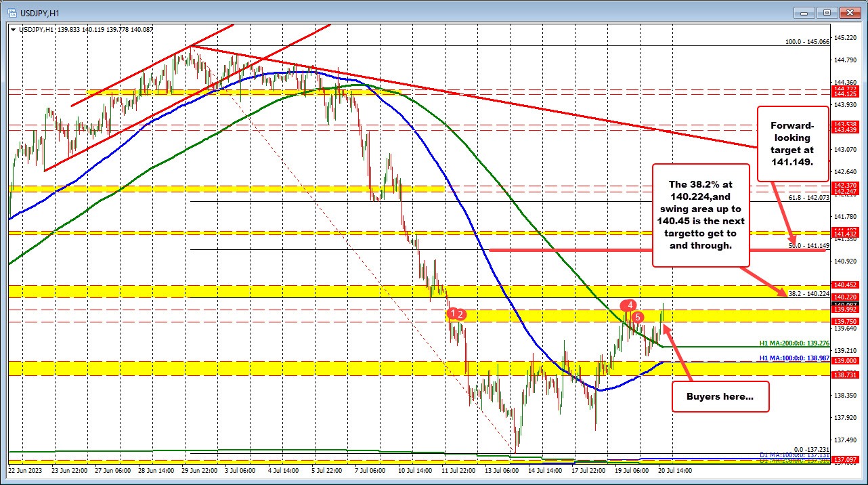Viewport: 868px width, 485px height.
Task: Click the "Buyers here..." annotation box
Action: coord(720,396)
